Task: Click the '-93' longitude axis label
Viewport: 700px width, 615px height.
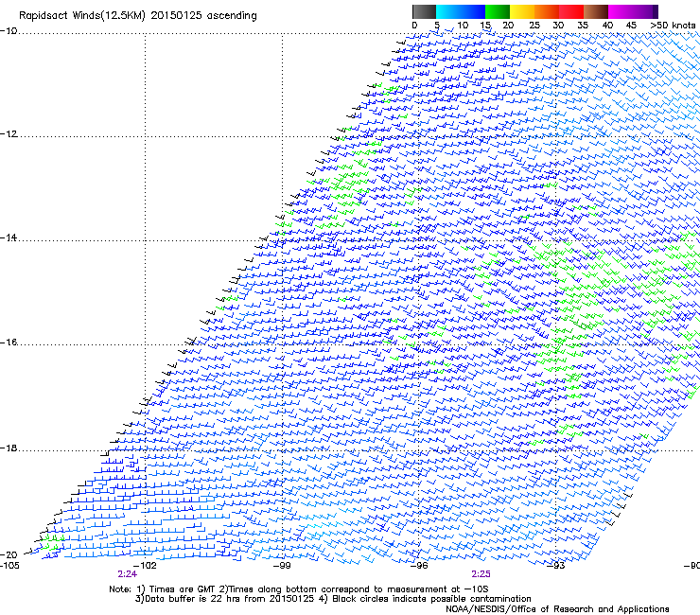Action: pos(556,566)
